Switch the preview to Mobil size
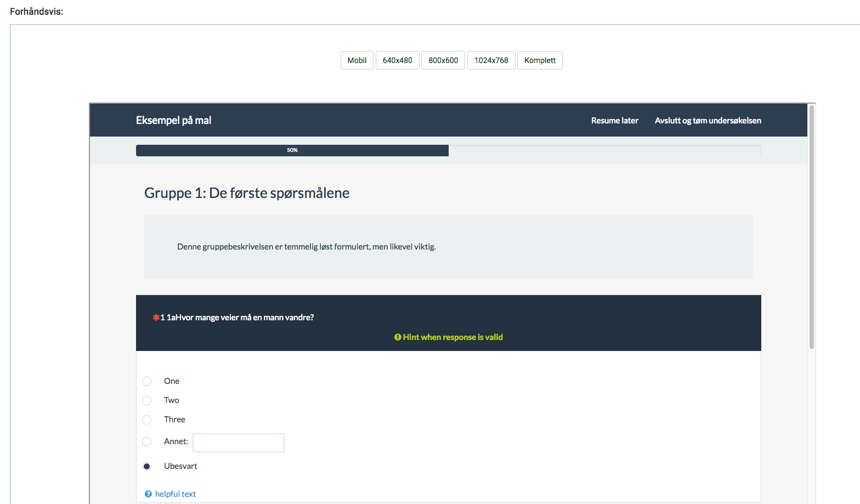This screenshot has height=504, width=860. [357, 60]
